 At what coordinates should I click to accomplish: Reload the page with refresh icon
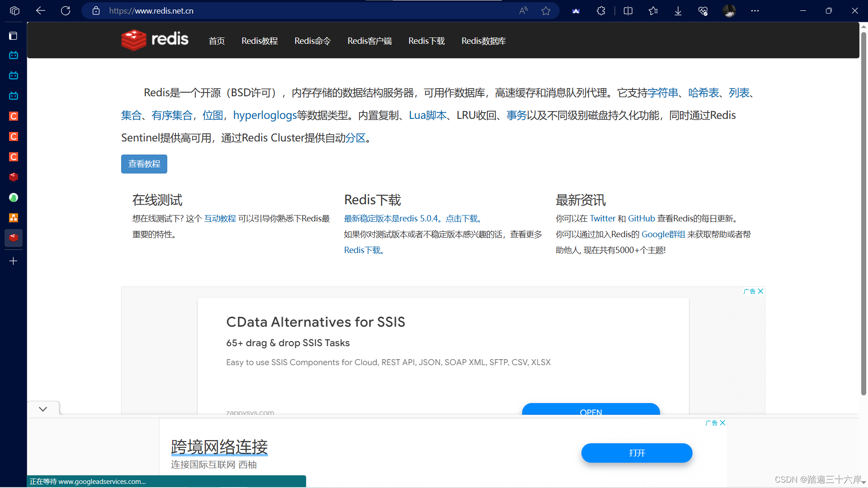click(66, 11)
